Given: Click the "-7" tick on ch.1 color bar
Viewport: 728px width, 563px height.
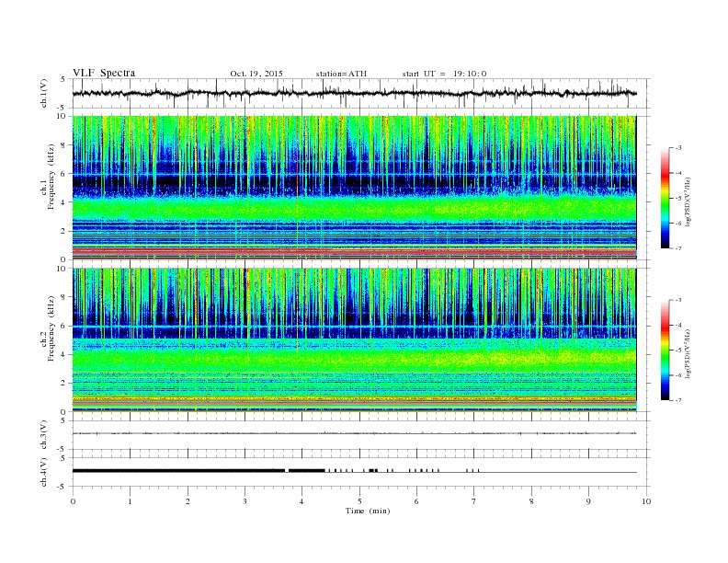Looking at the screenshot, I should click(x=678, y=248).
